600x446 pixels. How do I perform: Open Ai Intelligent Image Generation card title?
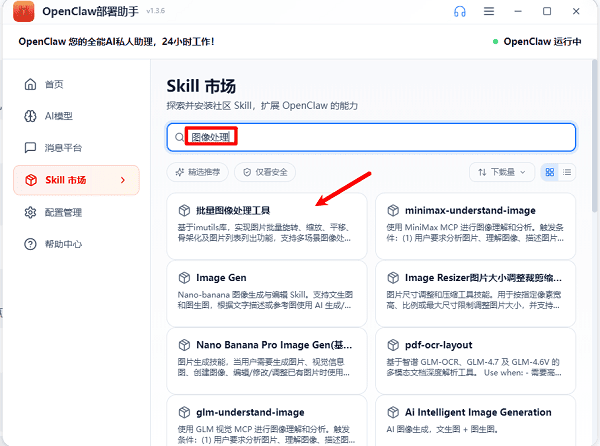(x=478, y=412)
